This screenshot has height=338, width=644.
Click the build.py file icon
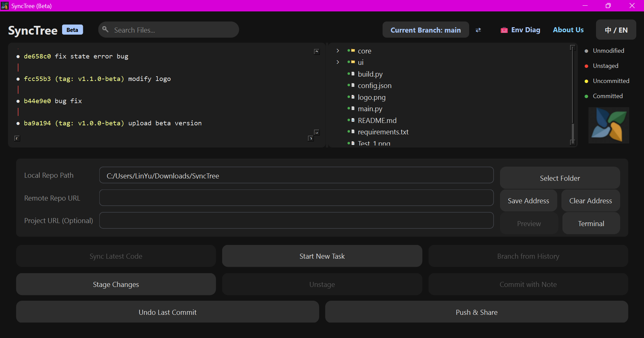[x=353, y=74]
